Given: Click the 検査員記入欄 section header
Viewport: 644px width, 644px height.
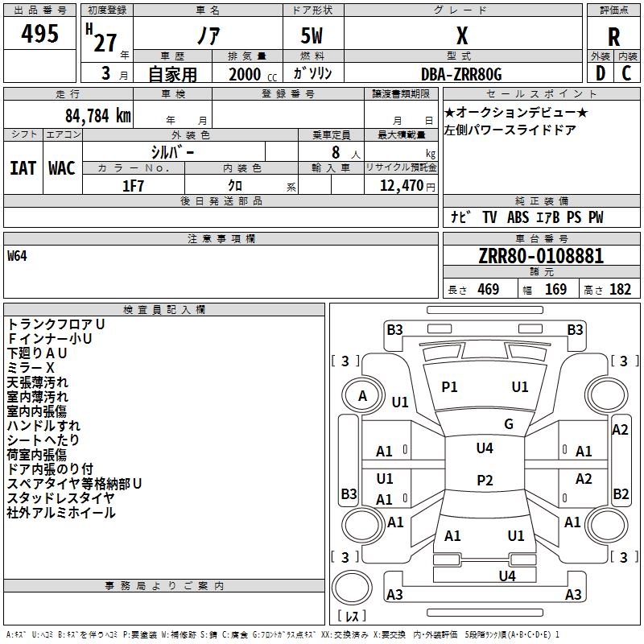Looking at the screenshot, I should click(x=164, y=310).
